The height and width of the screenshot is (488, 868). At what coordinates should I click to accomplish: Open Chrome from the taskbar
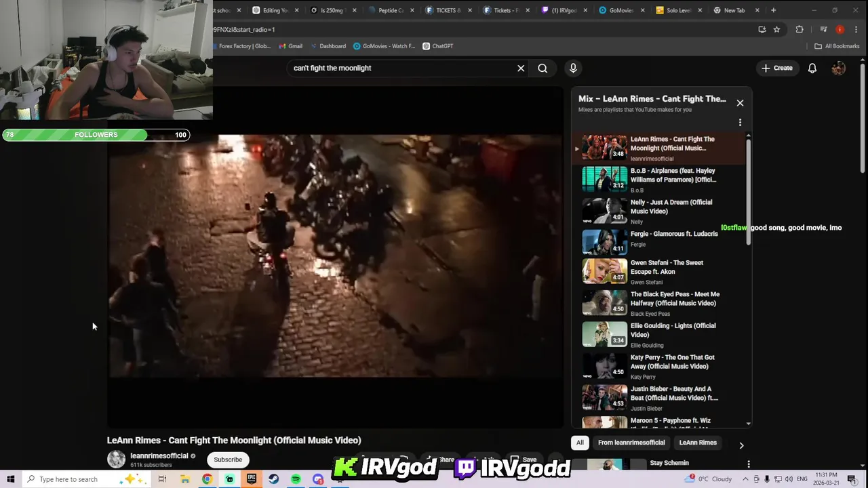[x=207, y=479]
